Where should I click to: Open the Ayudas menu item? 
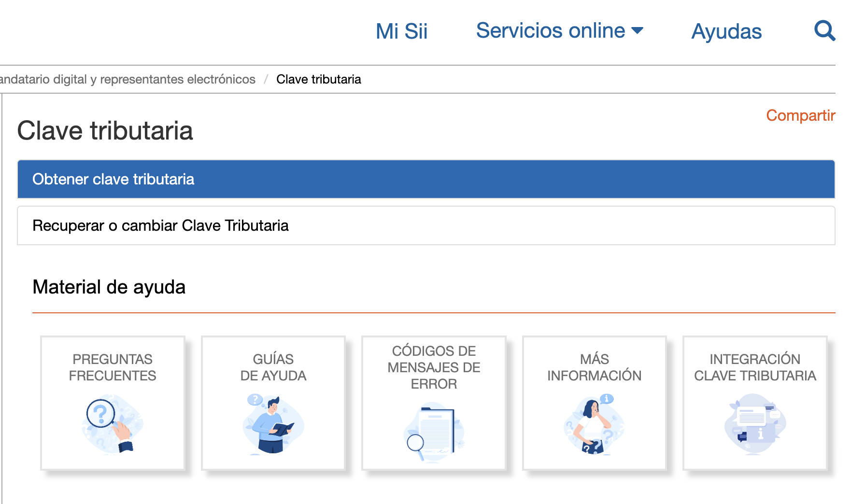[726, 31]
